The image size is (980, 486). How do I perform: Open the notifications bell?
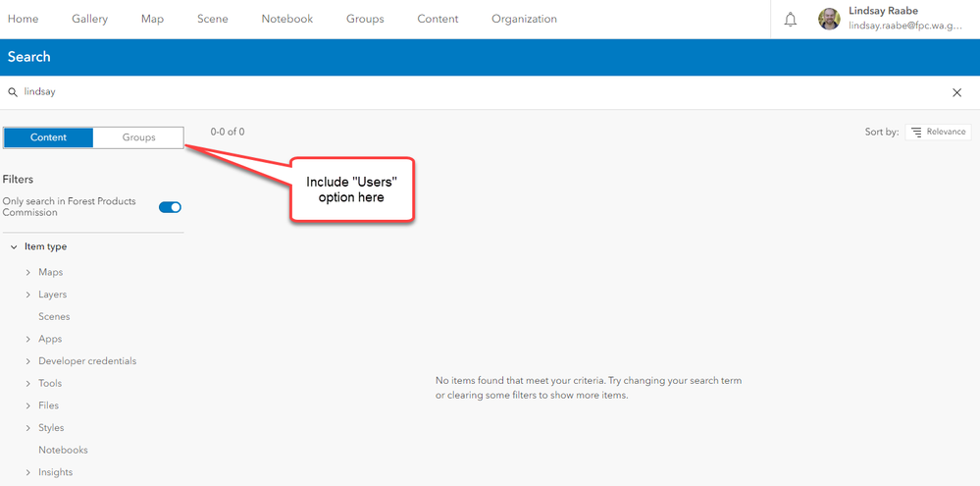point(791,20)
